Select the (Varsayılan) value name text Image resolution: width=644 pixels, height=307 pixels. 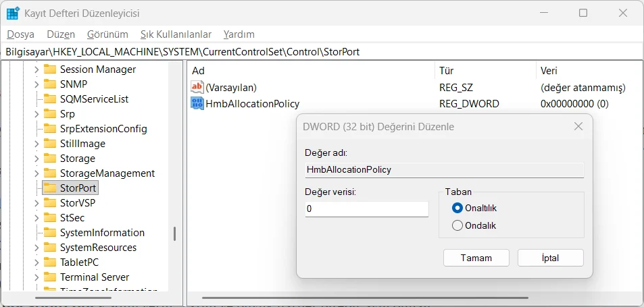click(231, 87)
